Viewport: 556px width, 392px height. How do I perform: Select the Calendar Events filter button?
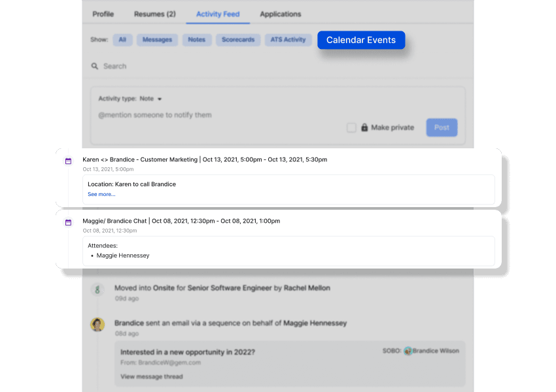click(x=361, y=40)
